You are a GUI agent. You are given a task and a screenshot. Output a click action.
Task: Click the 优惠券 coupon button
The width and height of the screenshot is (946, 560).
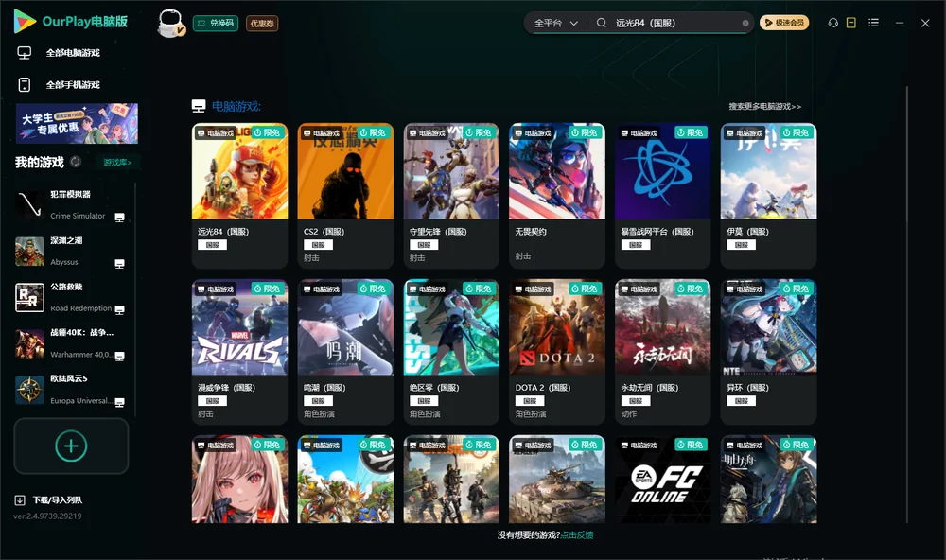pyautogui.click(x=262, y=24)
